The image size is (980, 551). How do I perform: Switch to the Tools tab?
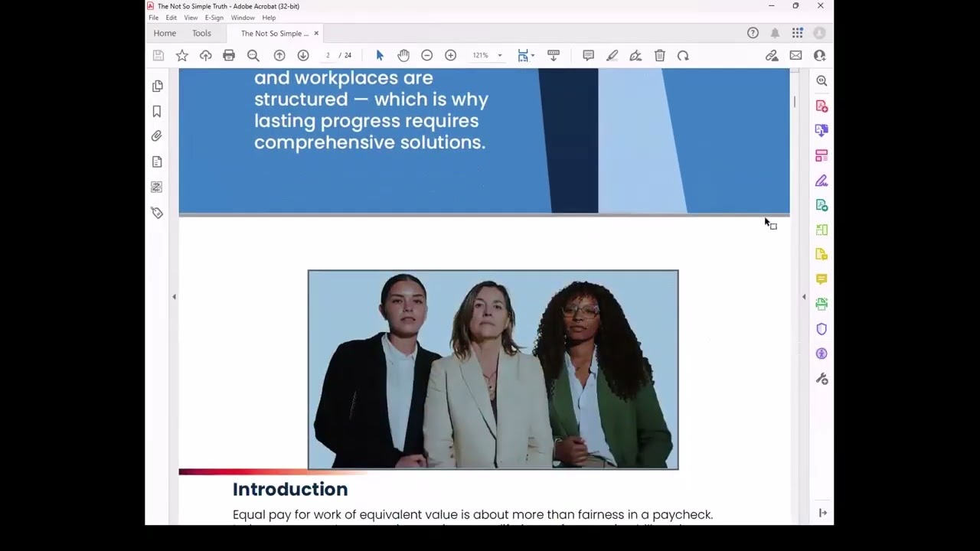201,33
